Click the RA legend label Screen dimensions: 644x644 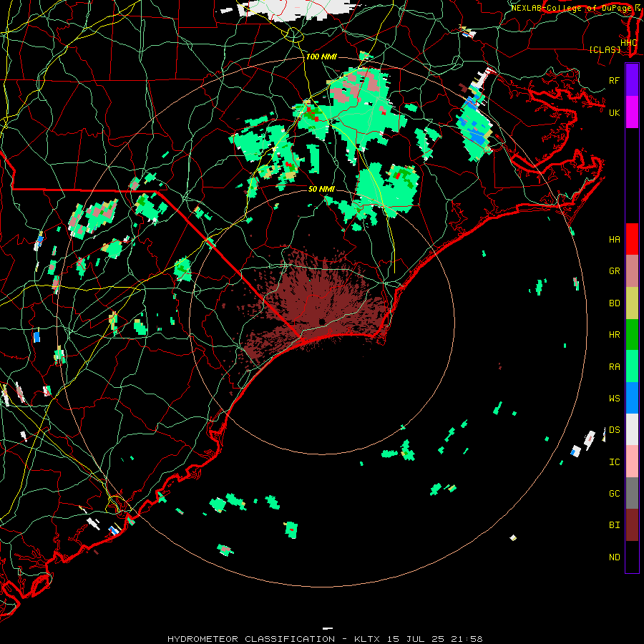coord(614,367)
